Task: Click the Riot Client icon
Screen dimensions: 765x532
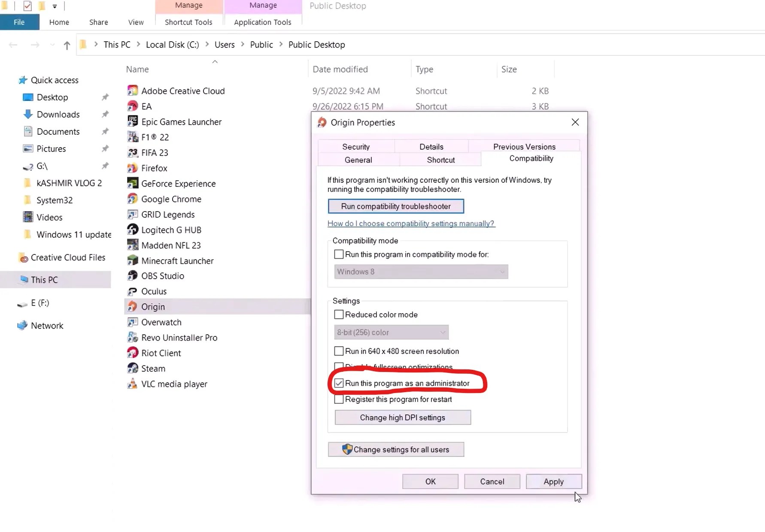Action: tap(133, 353)
